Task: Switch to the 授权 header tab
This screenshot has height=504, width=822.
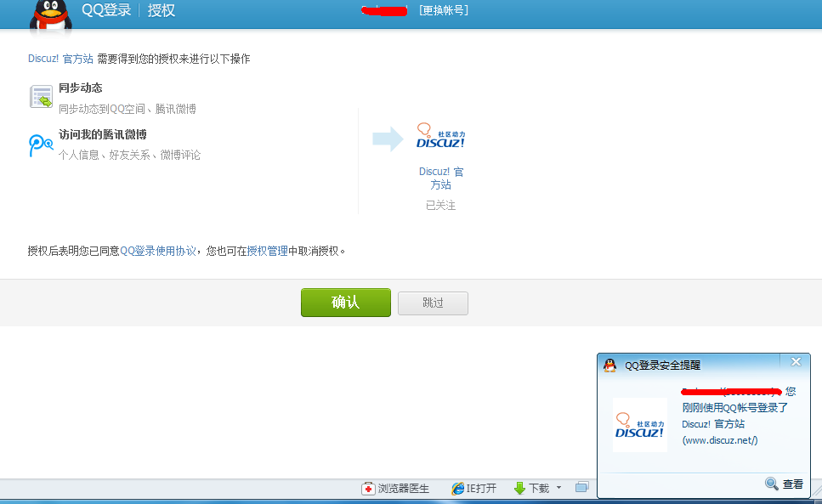Action: click(x=159, y=12)
